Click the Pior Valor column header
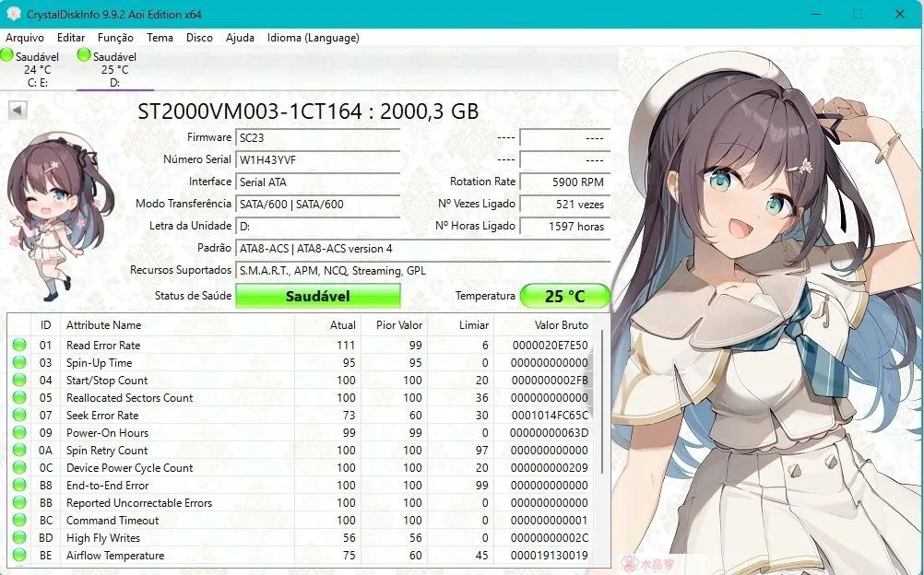 pos(394,325)
